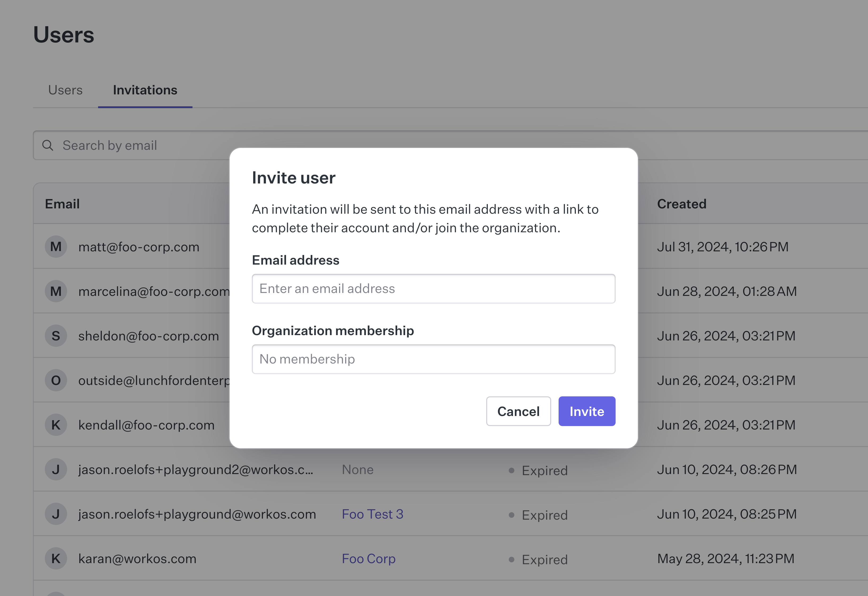
Task: Click the search magnifier icon
Action: click(x=48, y=145)
